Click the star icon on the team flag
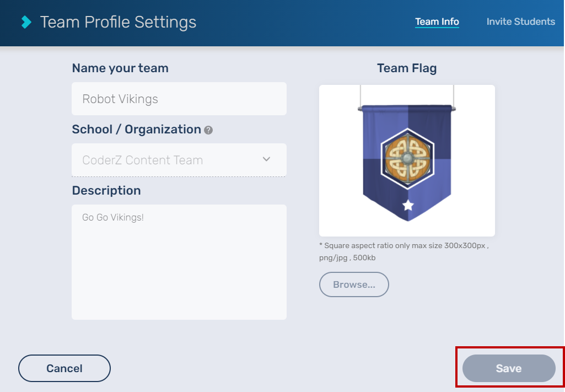 click(x=407, y=205)
